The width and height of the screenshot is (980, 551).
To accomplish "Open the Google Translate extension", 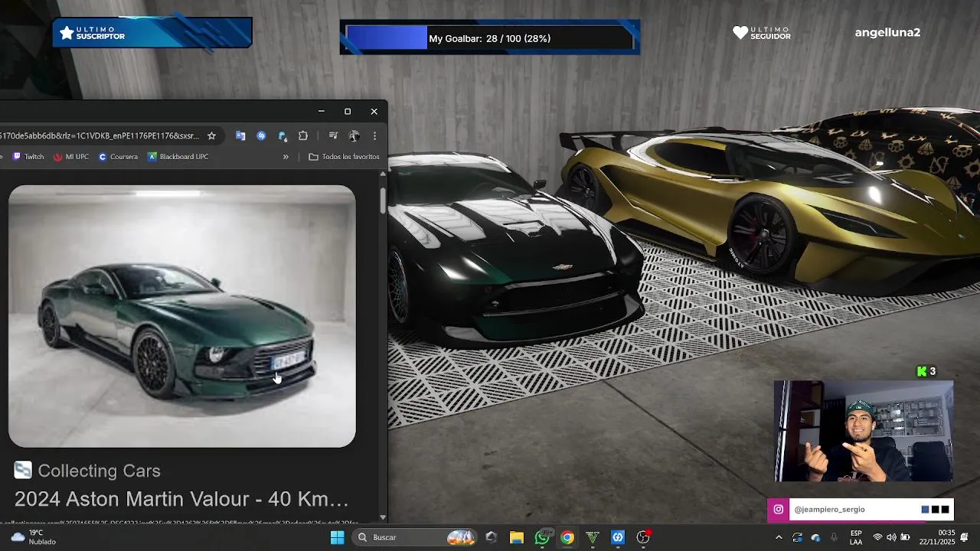I will (240, 136).
